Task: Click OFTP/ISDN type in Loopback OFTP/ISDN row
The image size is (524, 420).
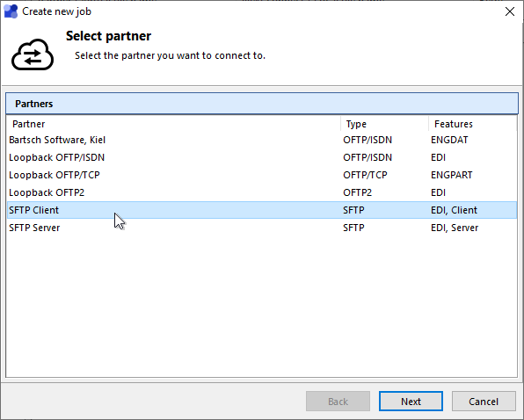Action: pos(368,157)
